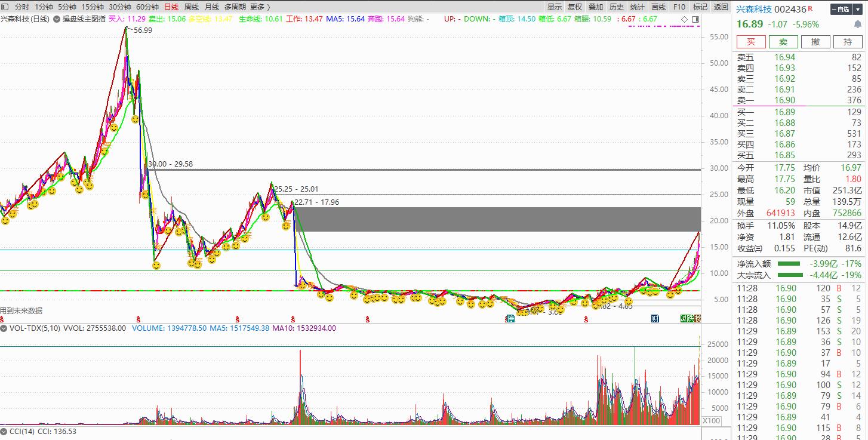
Task: Switch to the 1分钟 period
Action: [44, 7]
